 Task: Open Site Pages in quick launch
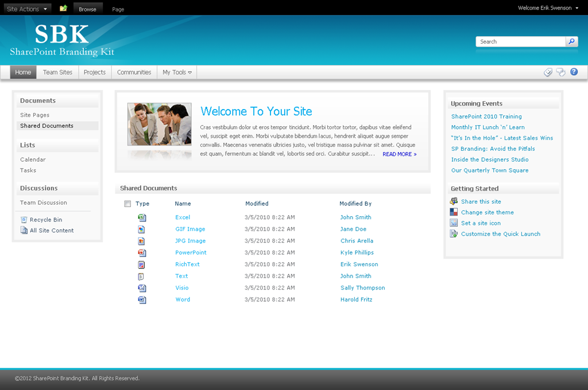34,115
